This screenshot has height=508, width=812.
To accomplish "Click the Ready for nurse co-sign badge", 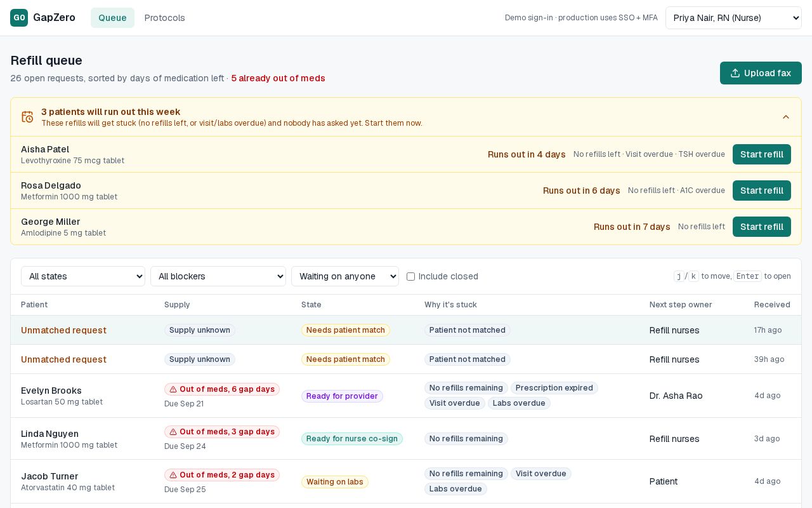I will tap(352, 439).
